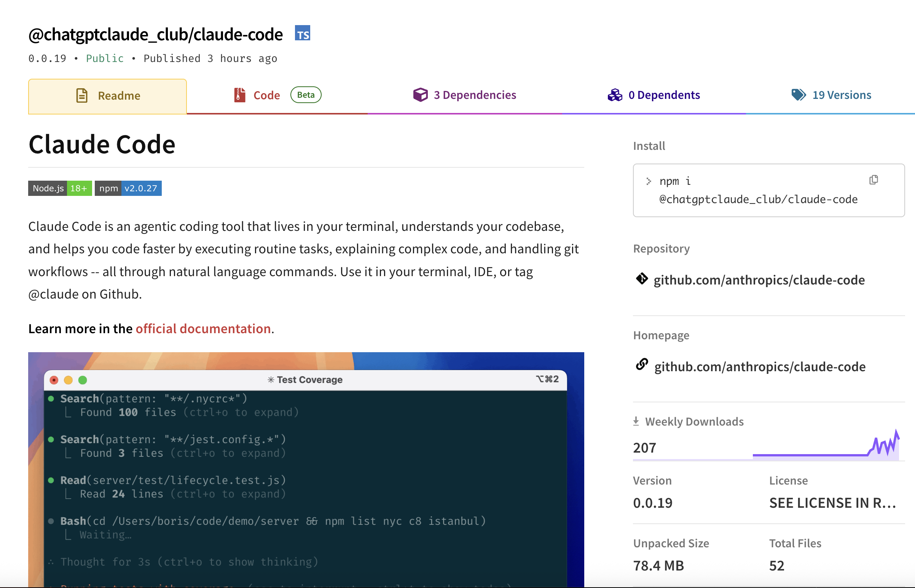Click the Dependents stacked cubes icon
This screenshot has width=915, height=588.
[615, 95]
